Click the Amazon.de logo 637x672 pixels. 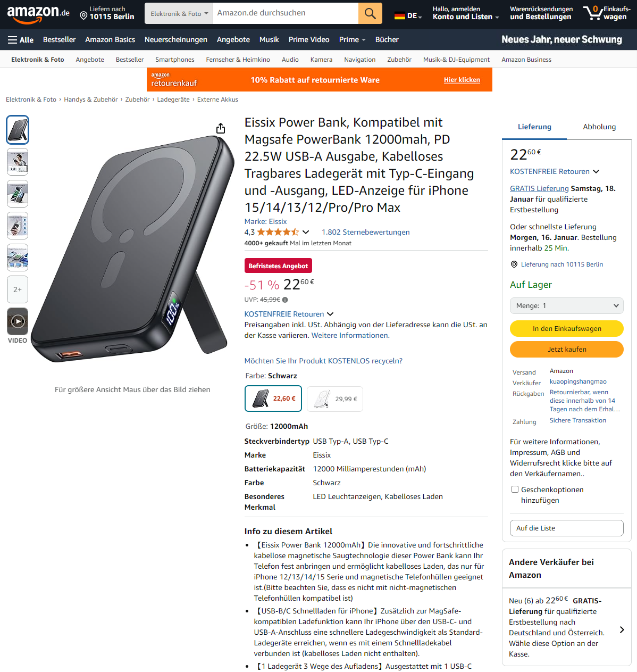coord(38,14)
